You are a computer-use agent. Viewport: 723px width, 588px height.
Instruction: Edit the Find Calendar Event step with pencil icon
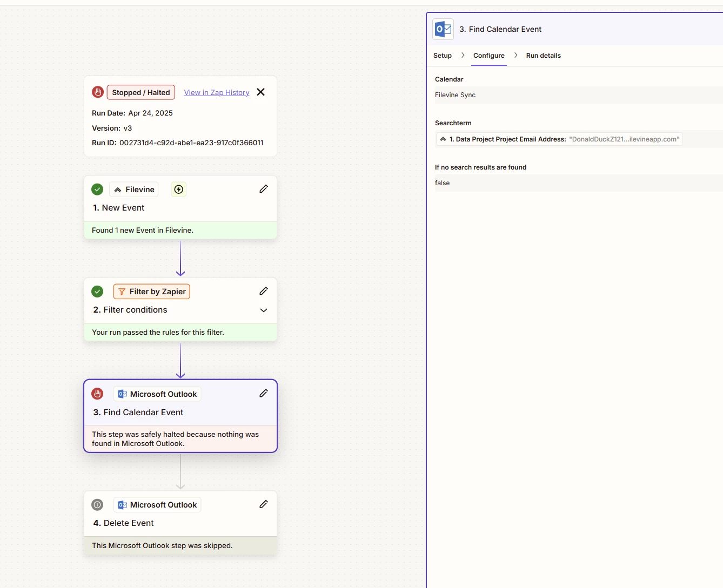point(264,393)
